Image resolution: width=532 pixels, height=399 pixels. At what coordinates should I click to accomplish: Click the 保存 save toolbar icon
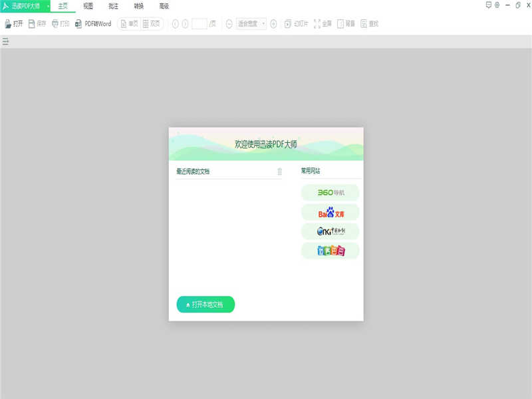(x=37, y=24)
